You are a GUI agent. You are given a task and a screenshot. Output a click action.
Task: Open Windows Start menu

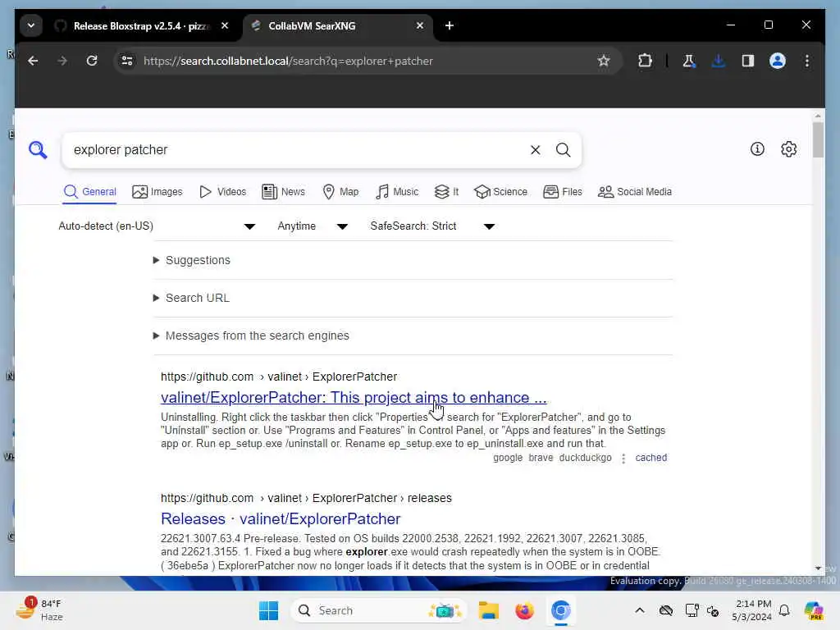pos(268,610)
